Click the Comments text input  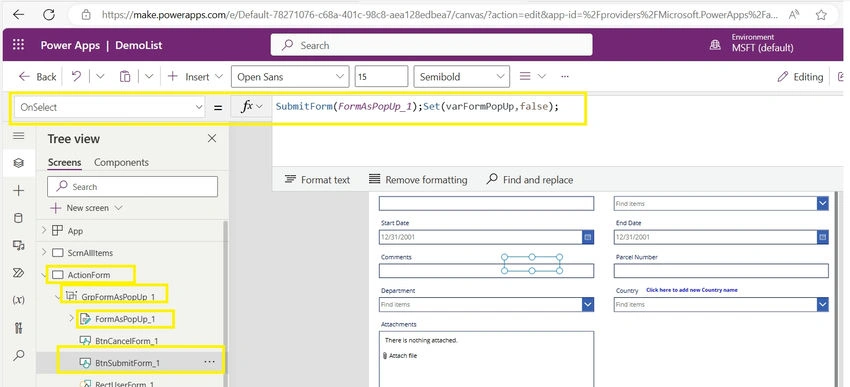[486, 270]
